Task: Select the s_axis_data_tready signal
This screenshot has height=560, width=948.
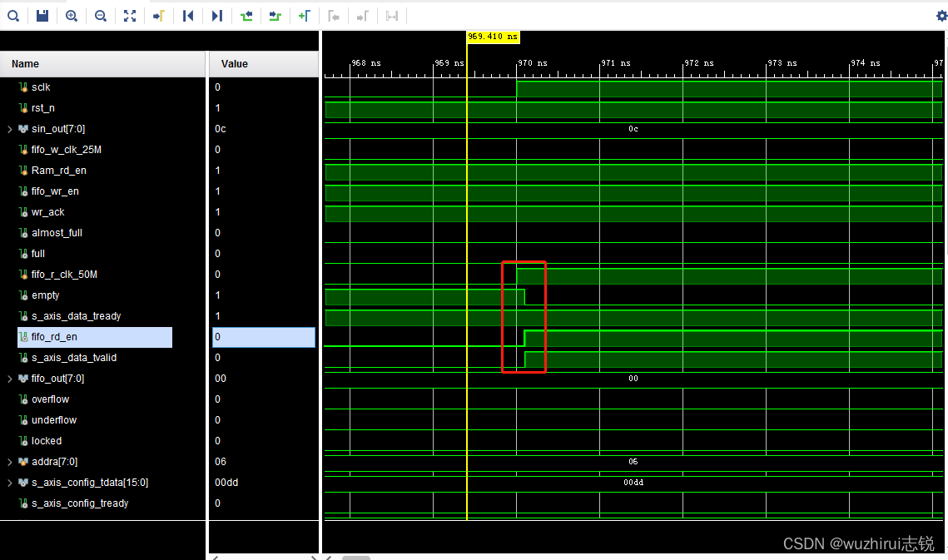Action: pos(77,316)
